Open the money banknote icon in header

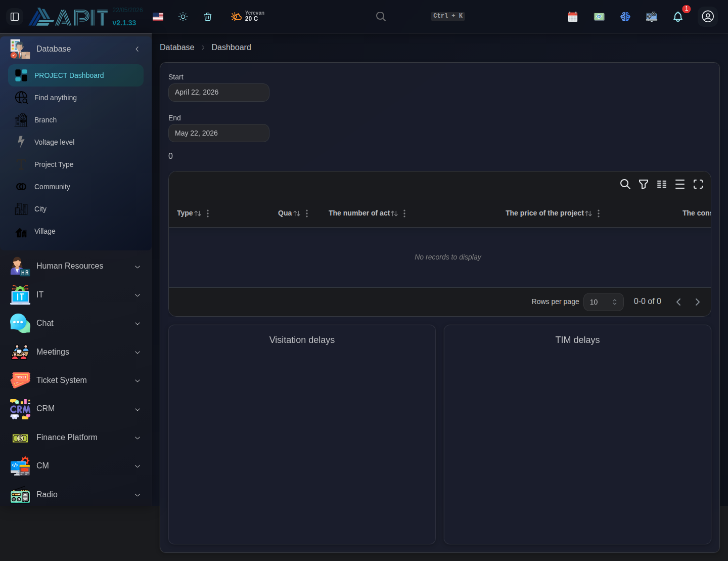[599, 17]
